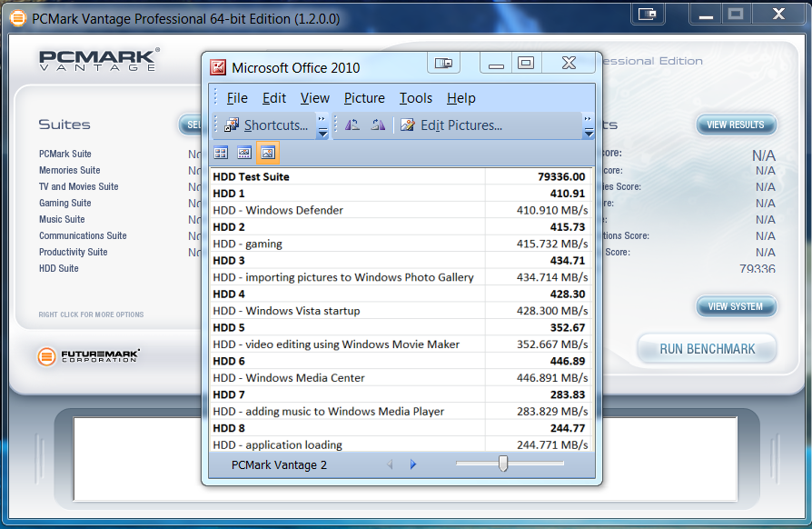Image resolution: width=812 pixels, height=529 pixels.
Task: Switch to Thumbnail view
Action: [221, 153]
